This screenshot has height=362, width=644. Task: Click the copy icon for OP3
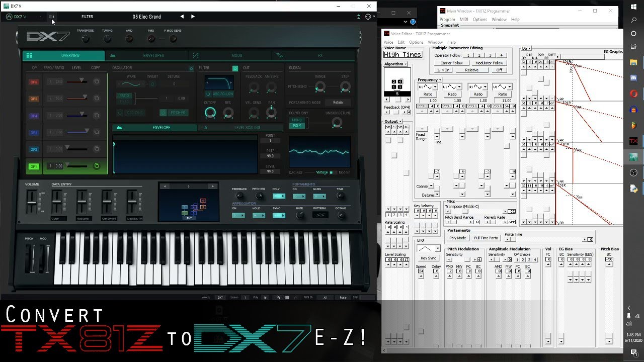[x=97, y=133]
